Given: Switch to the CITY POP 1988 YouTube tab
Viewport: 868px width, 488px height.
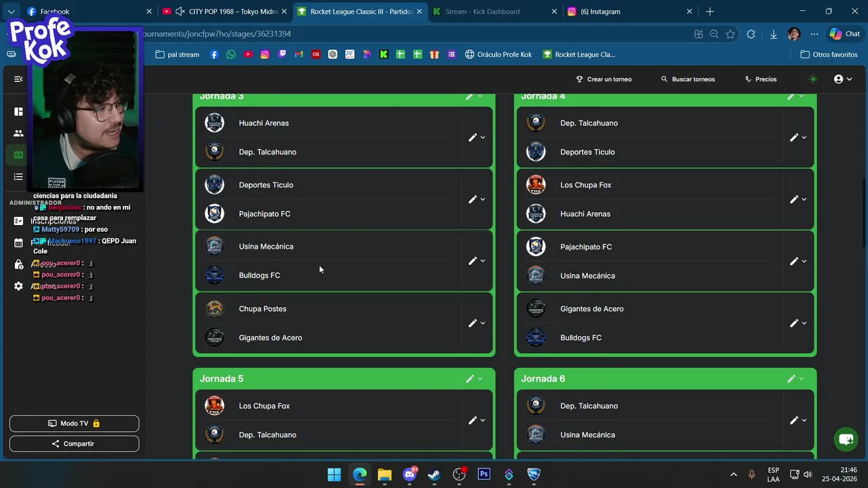Looking at the screenshot, I should click(224, 12).
